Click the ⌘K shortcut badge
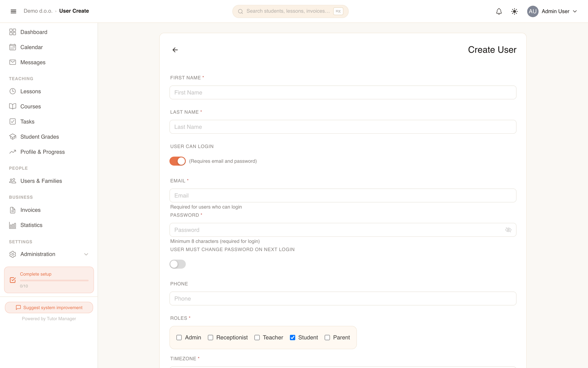The height and width of the screenshot is (368, 588). pyautogui.click(x=338, y=11)
